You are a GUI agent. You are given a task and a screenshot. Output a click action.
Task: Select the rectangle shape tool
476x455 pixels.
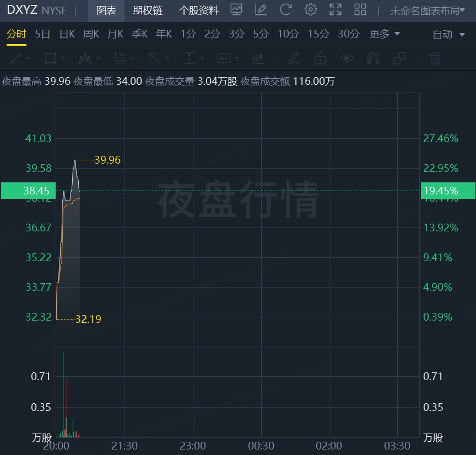pyautogui.click(x=50, y=58)
